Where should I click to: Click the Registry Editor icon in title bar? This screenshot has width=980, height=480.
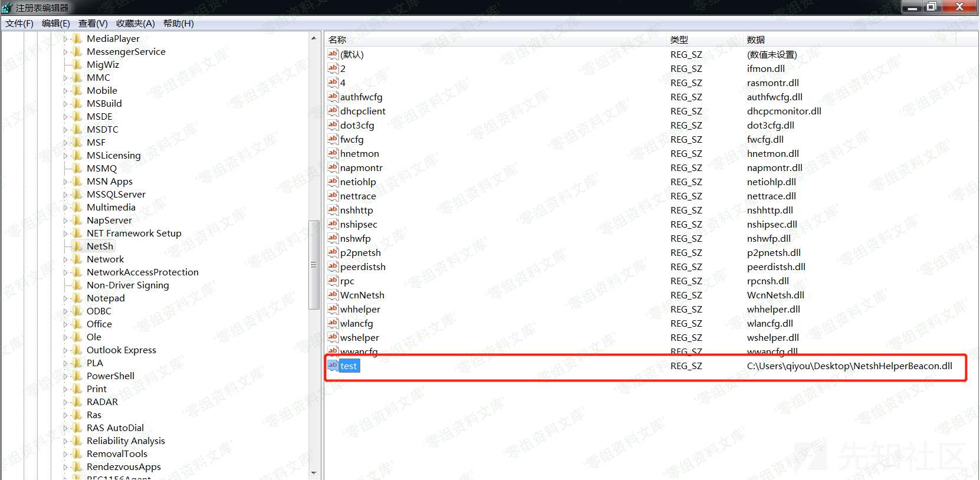coord(7,8)
